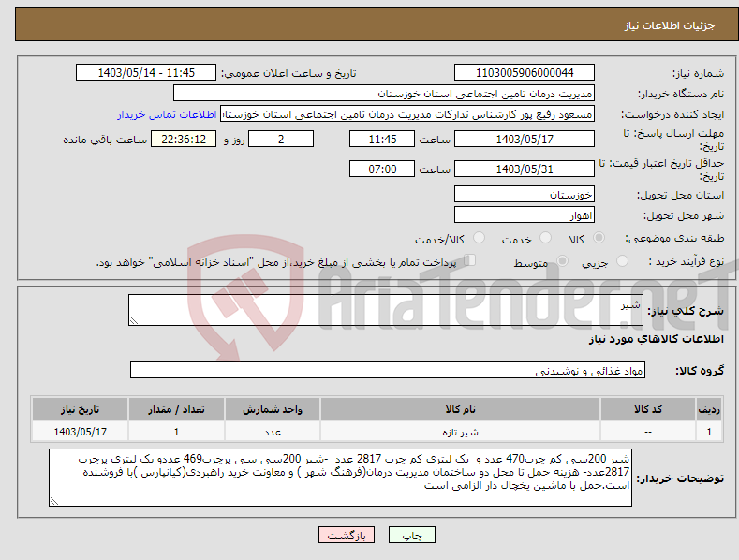Click the اطلاعات کالاهای مورد نیاز heading

click(656, 339)
